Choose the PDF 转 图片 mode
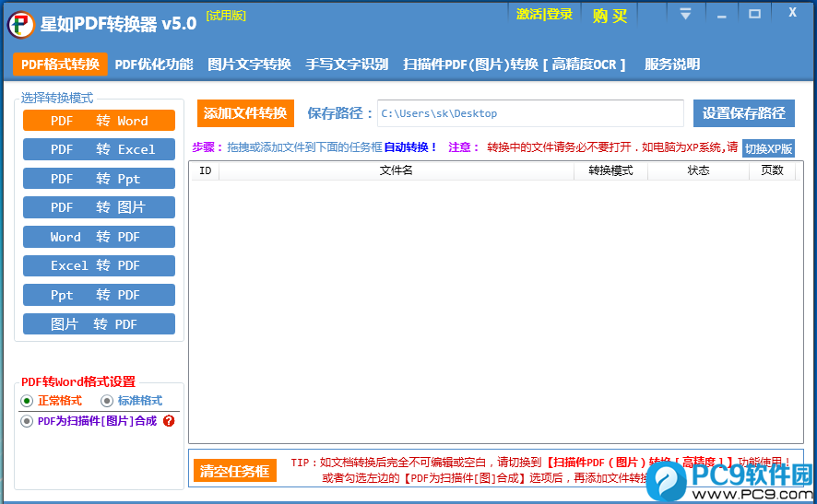 99,207
